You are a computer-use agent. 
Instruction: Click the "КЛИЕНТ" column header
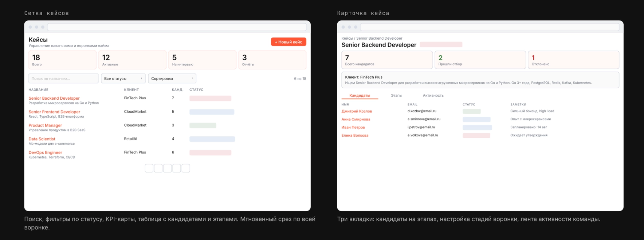(x=131, y=90)
